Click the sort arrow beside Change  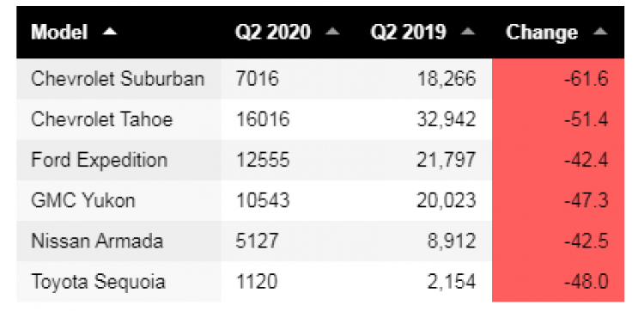(600, 31)
